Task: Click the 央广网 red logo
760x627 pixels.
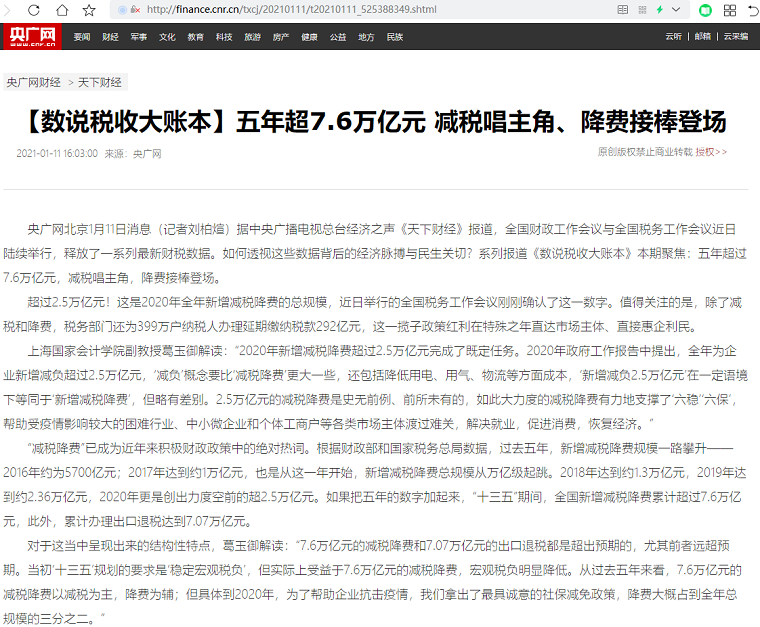Action: point(33,37)
